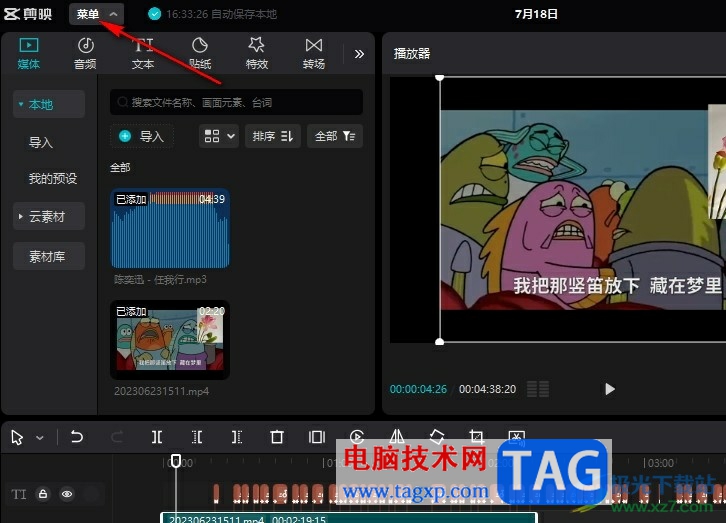Click the file name 202306231511.mp4 under thumbnail
This screenshot has height=523, width=726.
[162, 391]
